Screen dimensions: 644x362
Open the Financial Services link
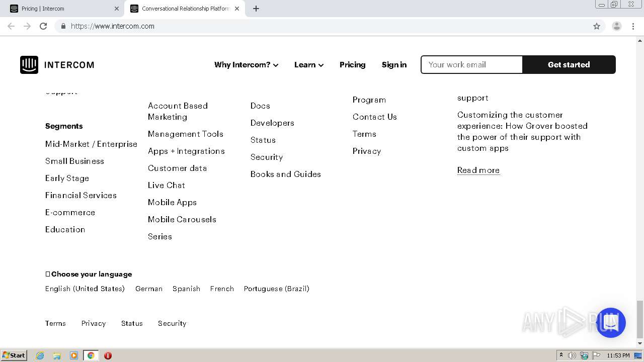81,195
